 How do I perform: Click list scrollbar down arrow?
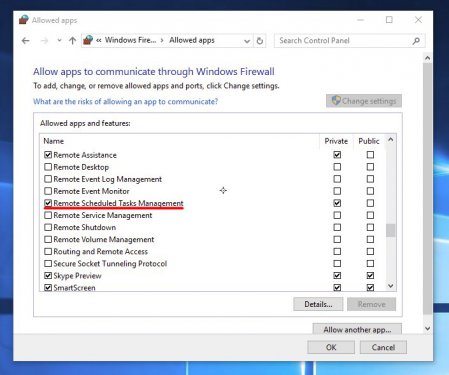point(391,286)
